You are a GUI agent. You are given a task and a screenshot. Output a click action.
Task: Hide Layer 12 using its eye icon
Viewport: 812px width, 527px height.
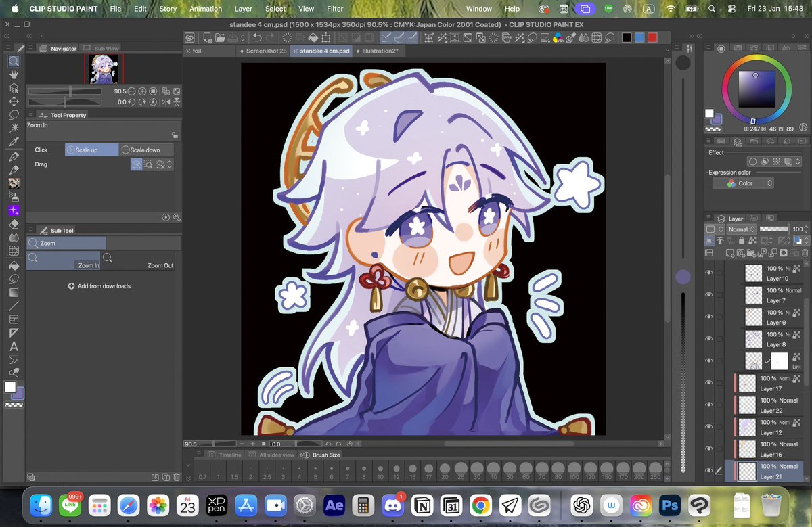(x=709, y=427)
